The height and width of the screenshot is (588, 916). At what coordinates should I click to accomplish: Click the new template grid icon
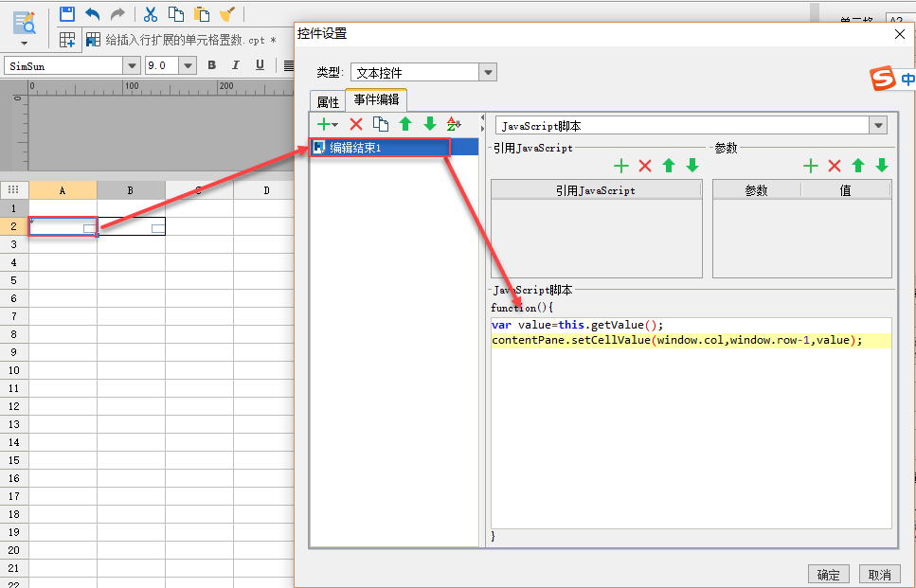pos(67,39)
